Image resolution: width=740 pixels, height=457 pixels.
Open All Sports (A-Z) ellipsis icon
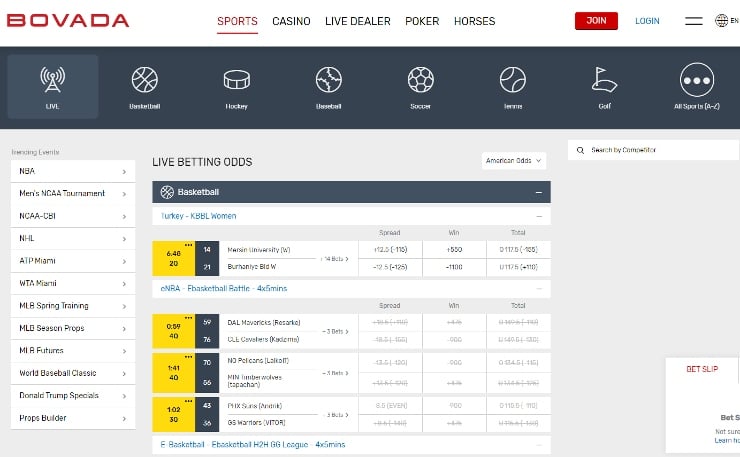(x=697, y=80)
